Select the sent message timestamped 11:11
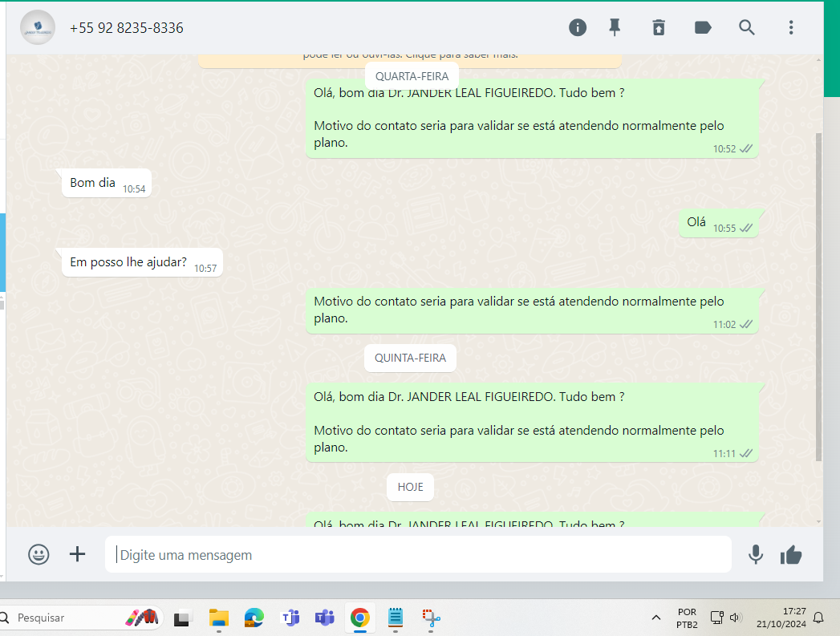The height and width of the screenshot is (636, 840). coord(532,422)
